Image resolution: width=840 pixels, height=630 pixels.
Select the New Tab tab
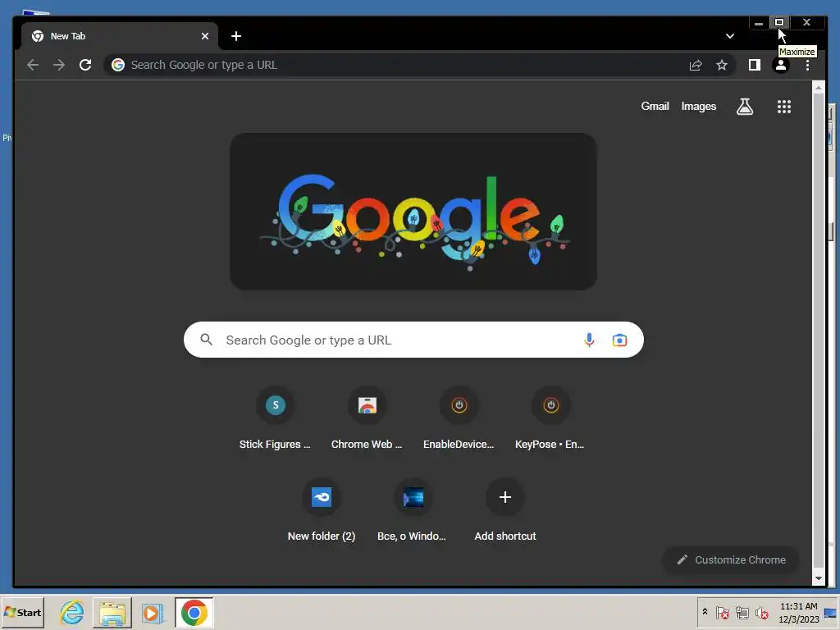click(121, 36)
